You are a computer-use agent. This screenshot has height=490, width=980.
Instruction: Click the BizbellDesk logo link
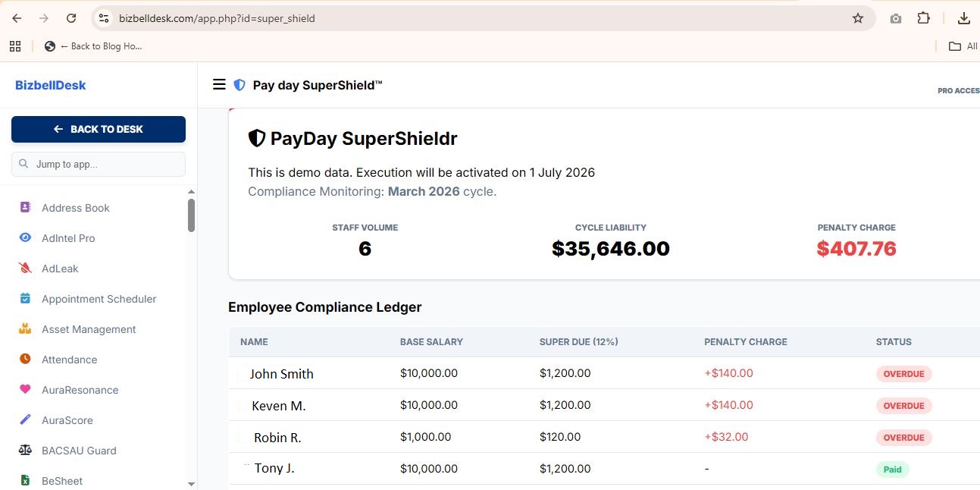pyautogui.click(x=51, y=84)
